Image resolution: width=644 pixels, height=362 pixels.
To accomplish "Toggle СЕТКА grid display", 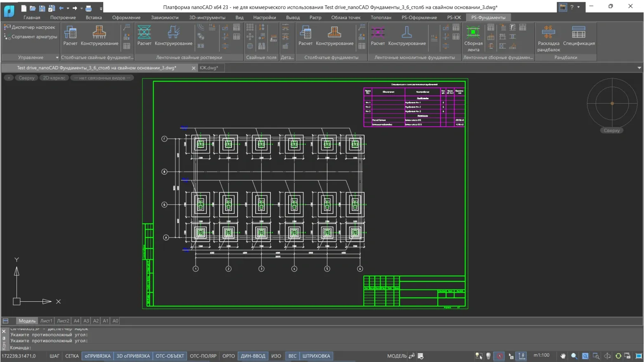I will click(x=72, y=356).
